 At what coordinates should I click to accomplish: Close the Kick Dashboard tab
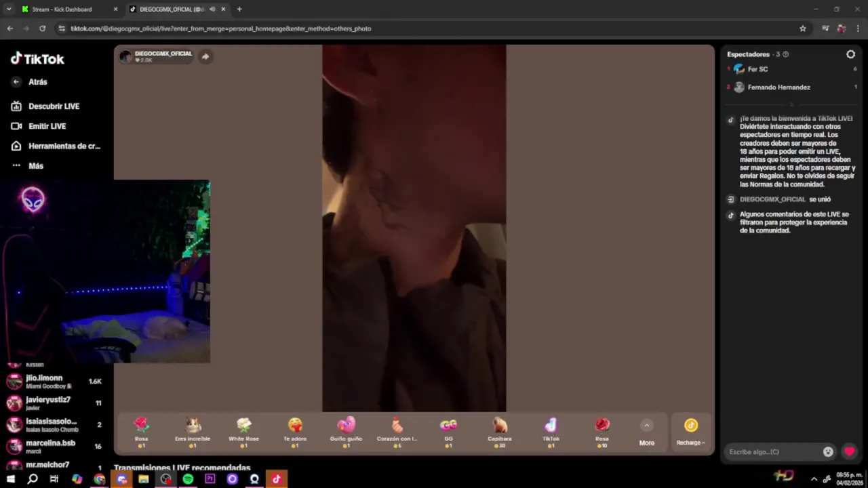tap(115, 9)
